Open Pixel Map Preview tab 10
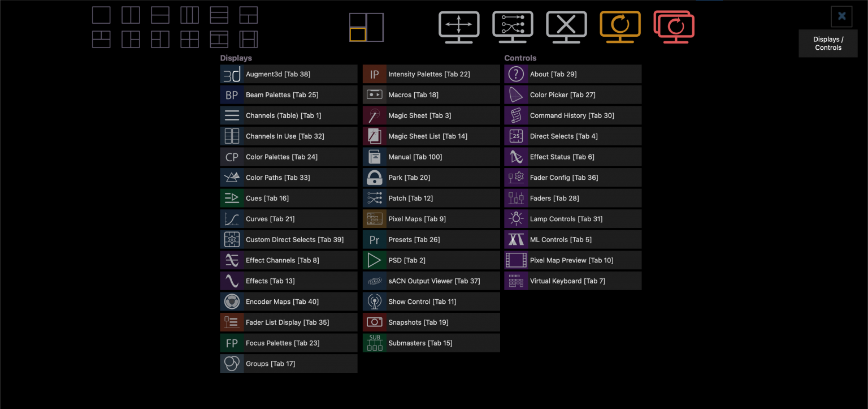This screenshot has height=409, width=868. tap(573, 260)
